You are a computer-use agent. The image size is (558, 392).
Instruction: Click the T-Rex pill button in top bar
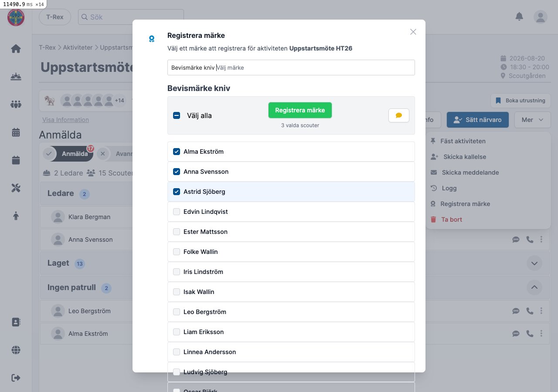55,17
